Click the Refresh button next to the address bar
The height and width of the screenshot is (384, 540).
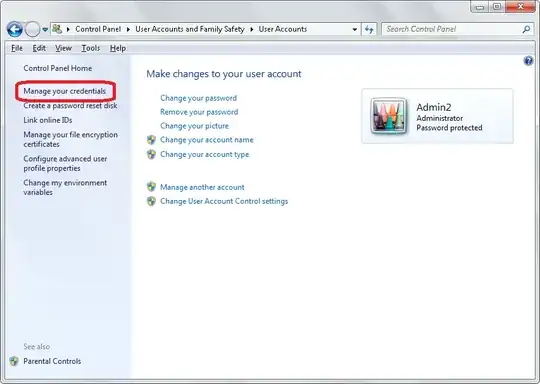(369, 30)
